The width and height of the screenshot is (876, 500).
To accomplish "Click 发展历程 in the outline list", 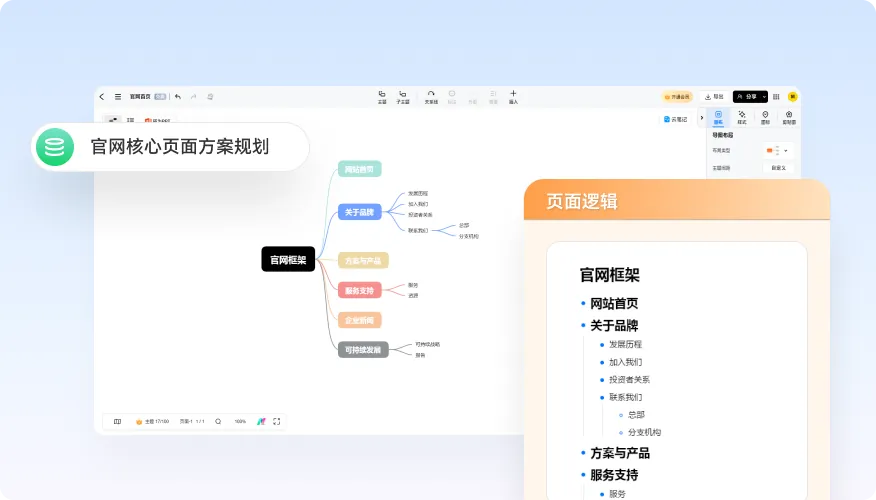I will tap(625, 344).
